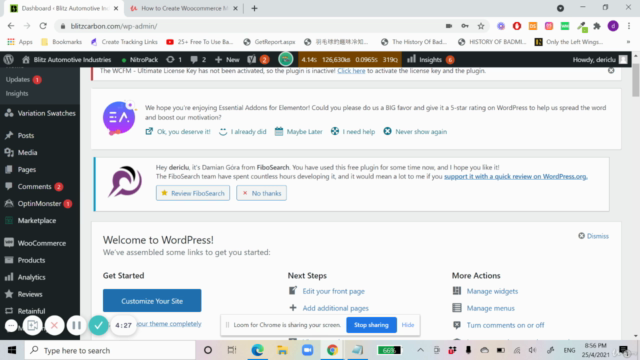
Task: Click 'Turn comments on or off' link
Action: click(505, 325)
